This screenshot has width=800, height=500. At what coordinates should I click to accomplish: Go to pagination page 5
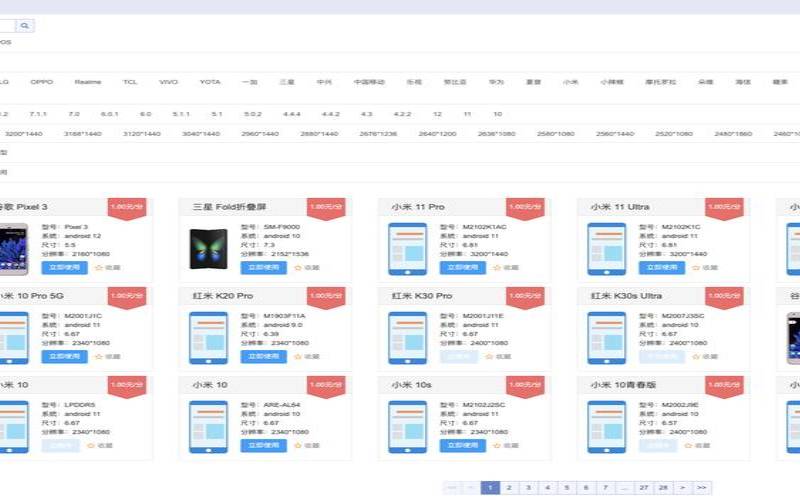coord(567,488)
